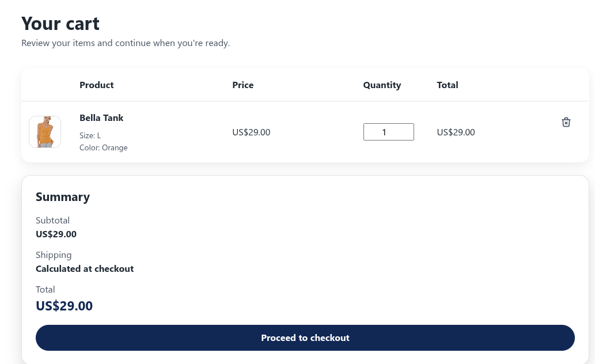Screen dimensions: 595x364
Task: Click the Shipping label in the summary
Action: click(54, 255)
